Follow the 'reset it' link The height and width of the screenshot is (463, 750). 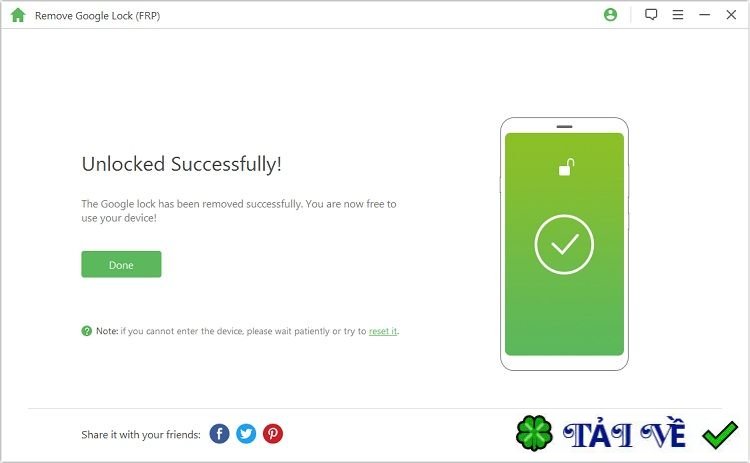(383, 331)
